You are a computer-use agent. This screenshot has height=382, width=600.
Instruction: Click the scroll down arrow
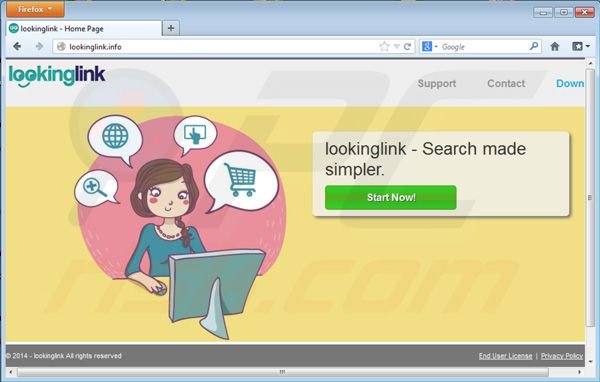coord(590,361)
